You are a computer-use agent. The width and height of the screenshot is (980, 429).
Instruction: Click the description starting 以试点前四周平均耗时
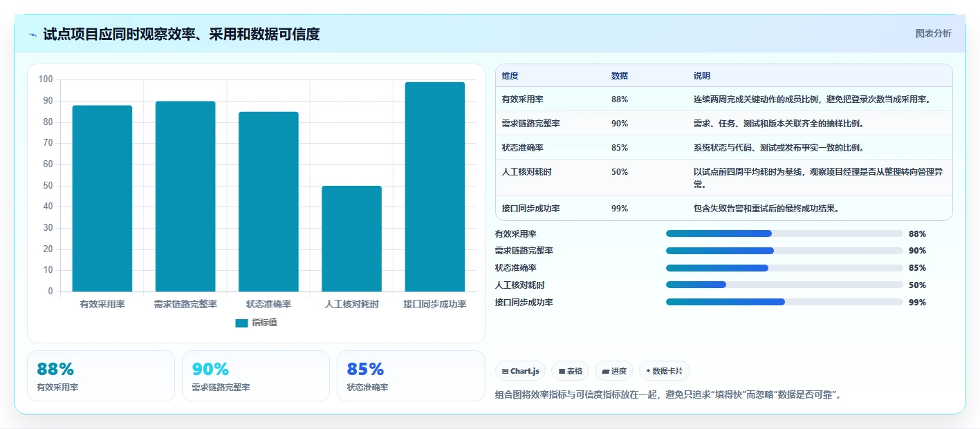coord(818,178)
